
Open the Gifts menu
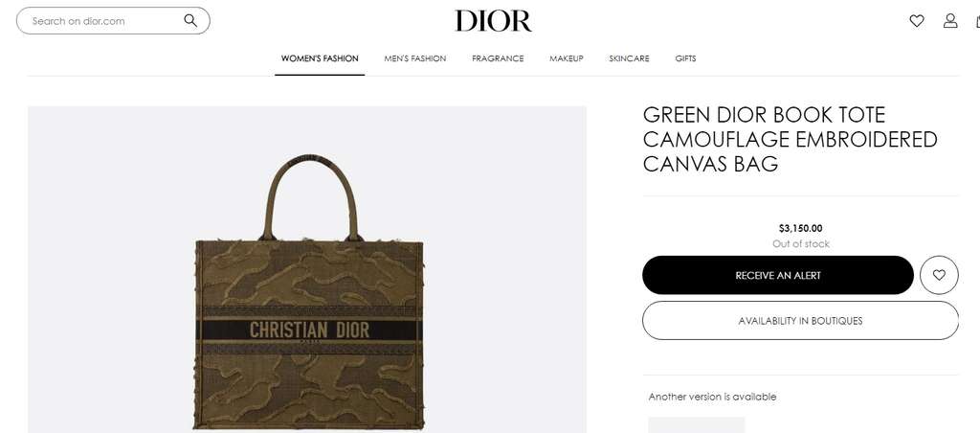pos(685,58)
